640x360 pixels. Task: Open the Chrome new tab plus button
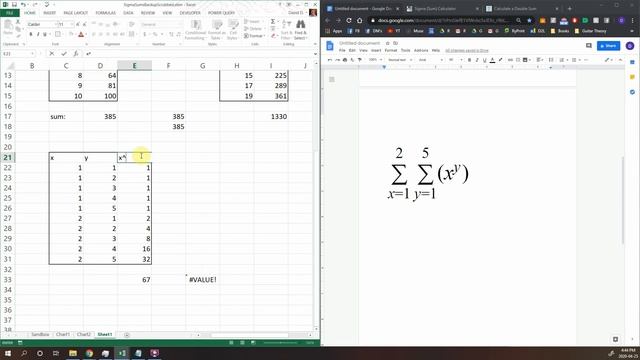tap(569, 8)
